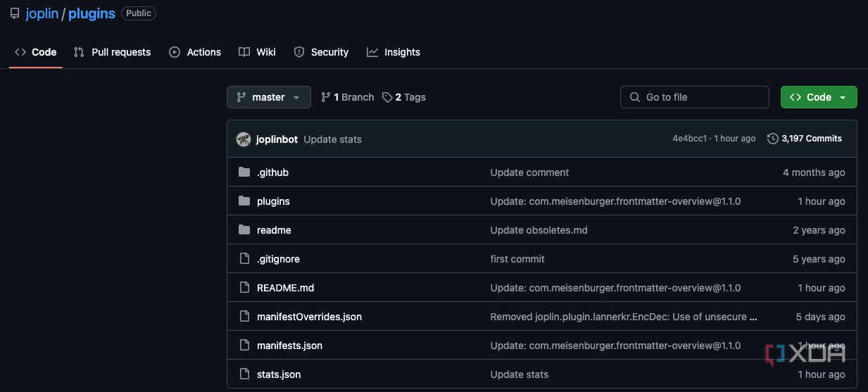Go to the Actions tab

(195, 52)
